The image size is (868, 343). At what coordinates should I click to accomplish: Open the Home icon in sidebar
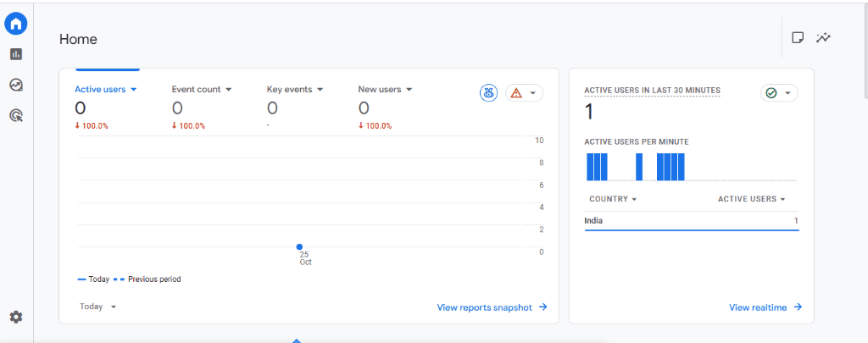pyautogui.click(x=16, y=23)
